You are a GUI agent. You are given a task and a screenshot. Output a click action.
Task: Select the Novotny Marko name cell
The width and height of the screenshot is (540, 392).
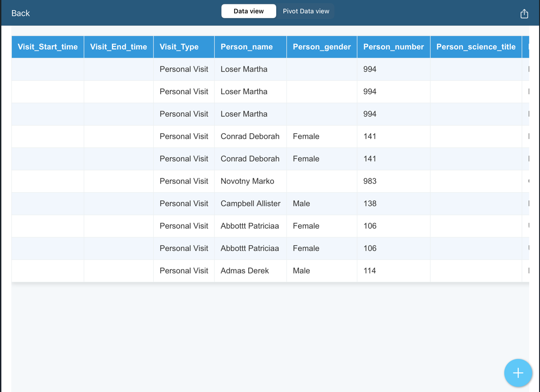coord(247,181)
